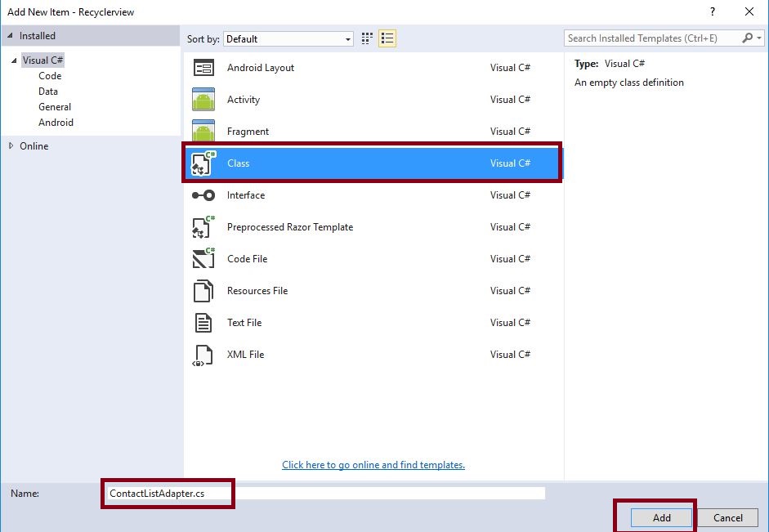This screenshot has height=532, width=769.
Task: Open the help question mark button
Action: coord(712,11)
